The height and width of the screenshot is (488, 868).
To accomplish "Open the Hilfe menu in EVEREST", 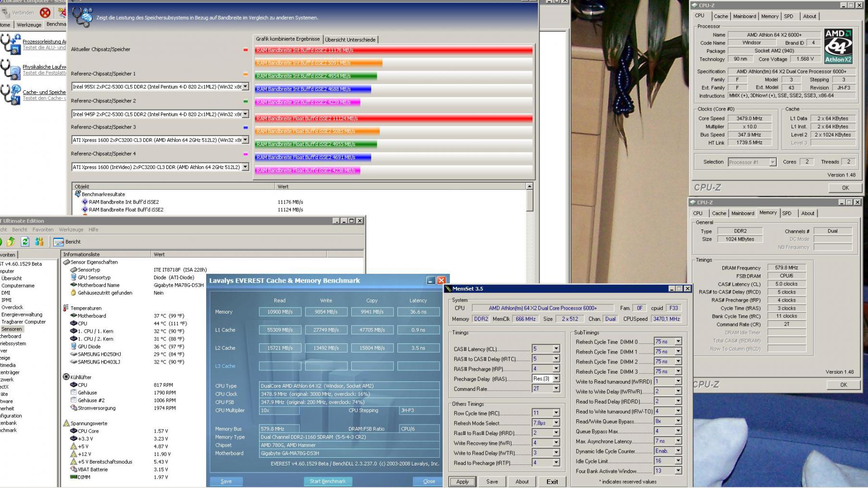I will 93,230.
